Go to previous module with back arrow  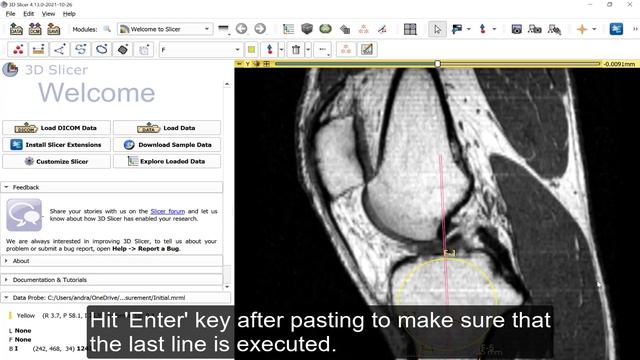click(242, 29)
